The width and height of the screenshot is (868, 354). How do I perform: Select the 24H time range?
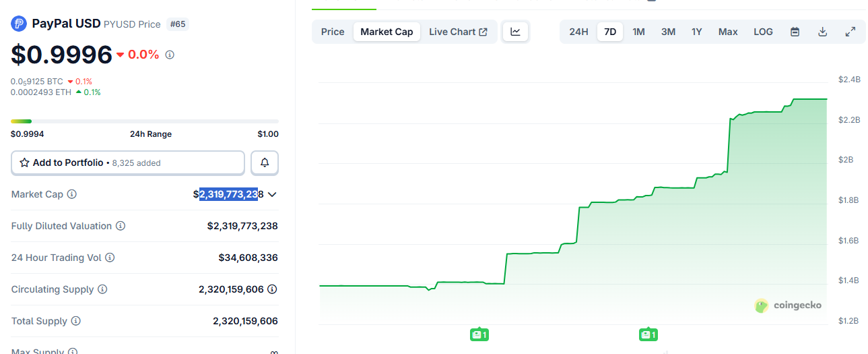[x=578, y=32]
